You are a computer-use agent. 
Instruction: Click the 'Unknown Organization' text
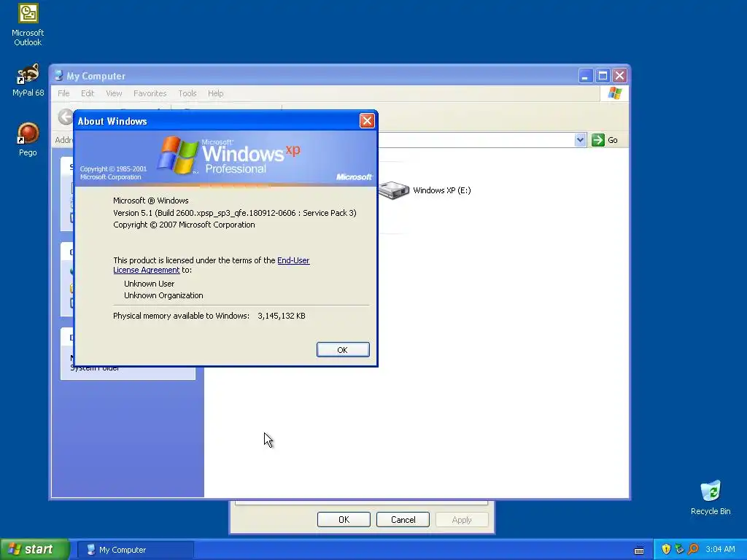click(163, 295)
